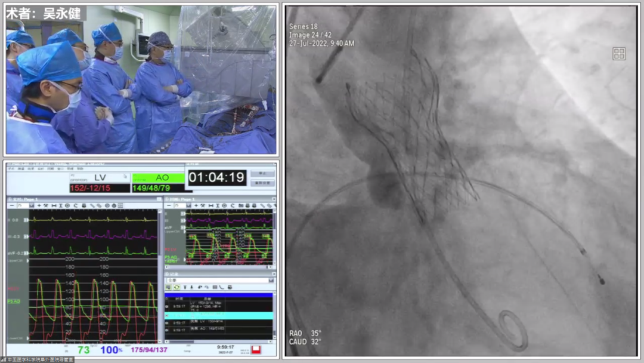Click the lower button next to the 01:04:19 timer
The width and height of the screenshot is (644, 363).
point(262,183)
